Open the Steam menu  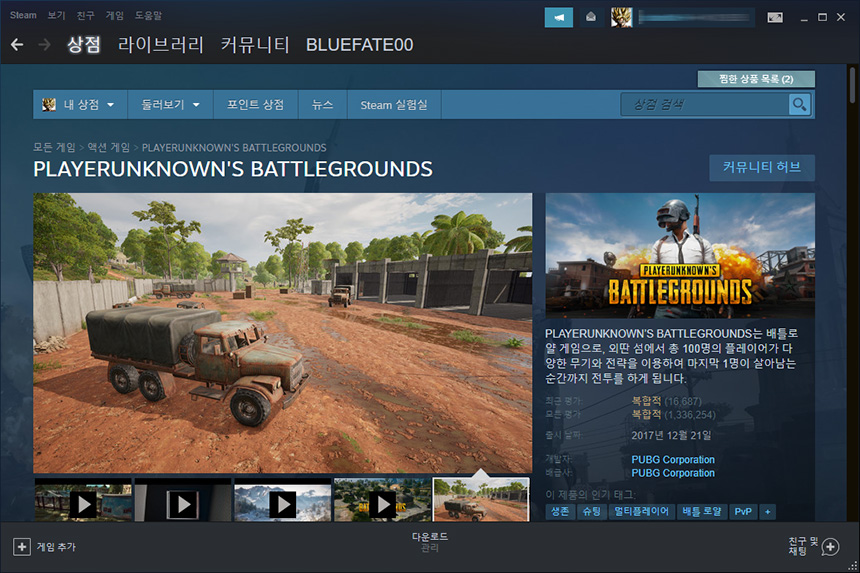(23, 15)
